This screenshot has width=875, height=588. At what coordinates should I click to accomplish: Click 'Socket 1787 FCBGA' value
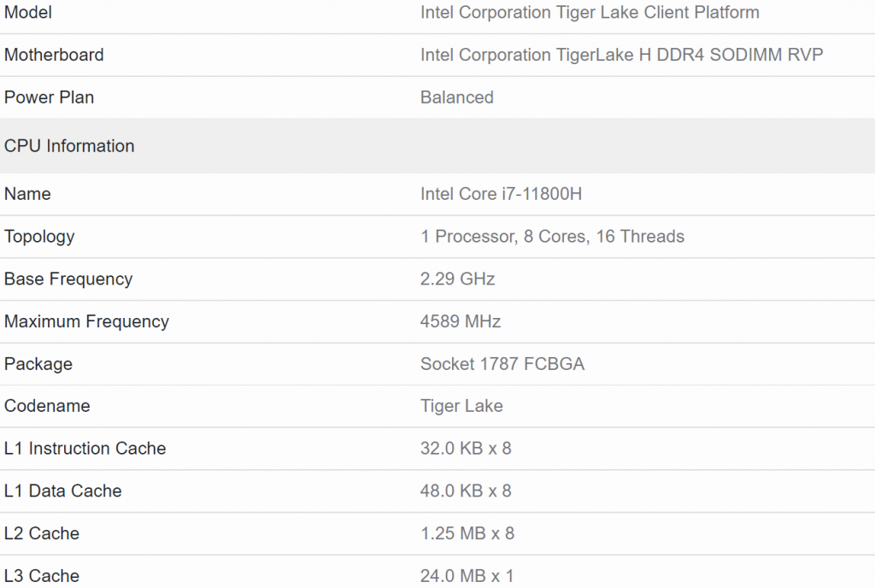tap(502, 364)
